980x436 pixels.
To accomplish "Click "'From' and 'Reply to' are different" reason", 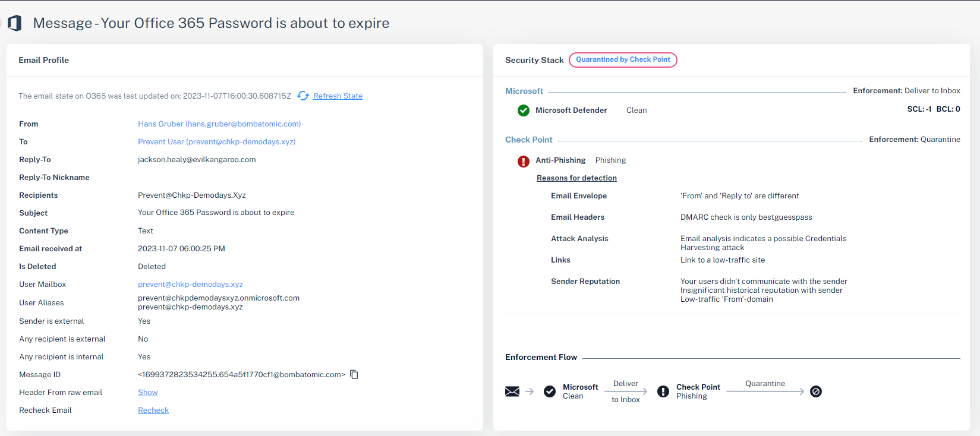I will (739, 196).
